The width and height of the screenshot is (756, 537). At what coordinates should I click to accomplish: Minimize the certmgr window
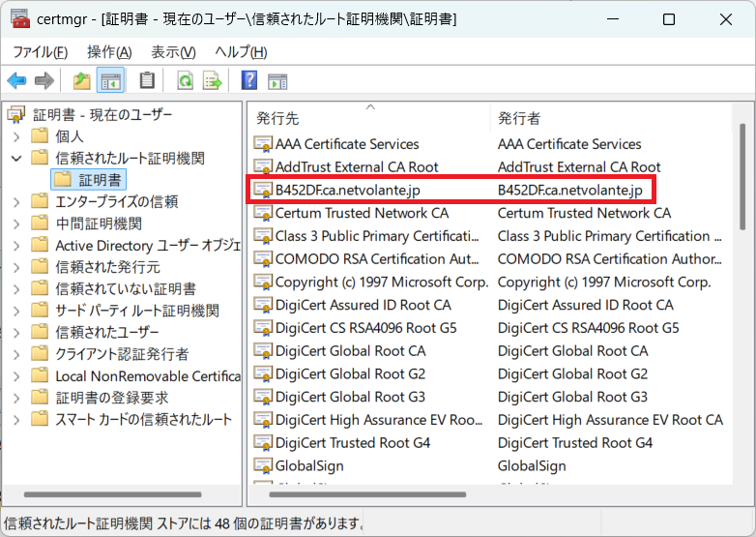pyautogui.click(x=613, y=19)
